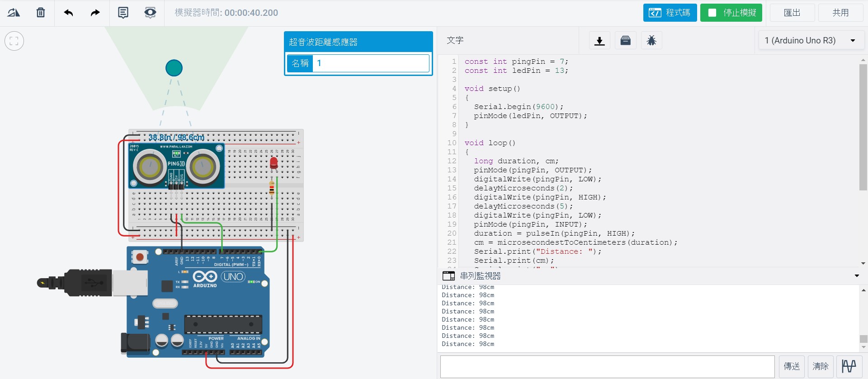868x379 pixels.
Task: Click the 'Serial.begin(9600);' code line
Action: click(519, 107)
